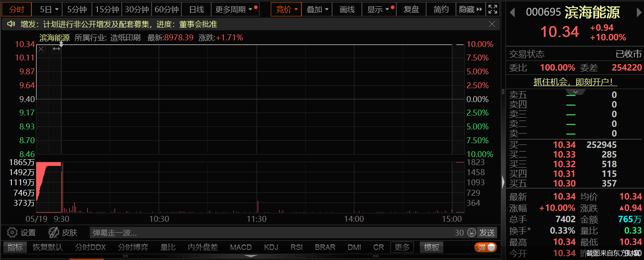Image resolution: width=644 pixels, height=260 pixels.
Task: Select the KDJ indicator
Action: pyautogui.click(x=271, y=247)
